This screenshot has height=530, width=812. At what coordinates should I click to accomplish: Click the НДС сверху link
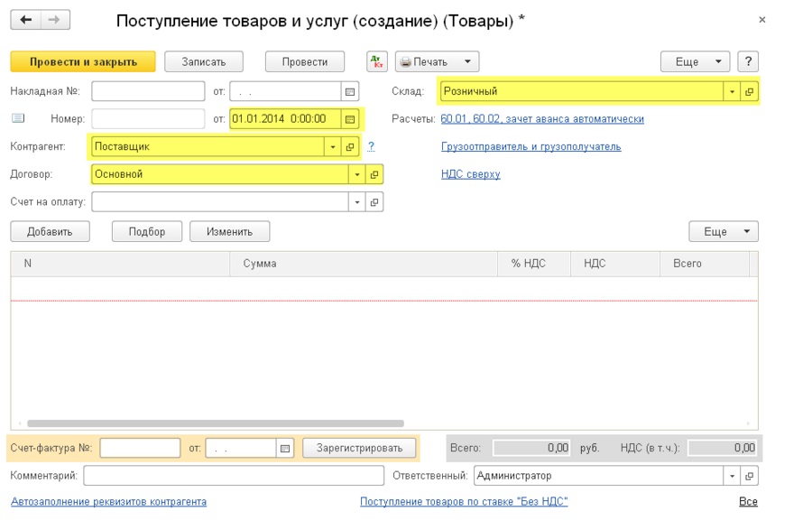tap(471, 174)
